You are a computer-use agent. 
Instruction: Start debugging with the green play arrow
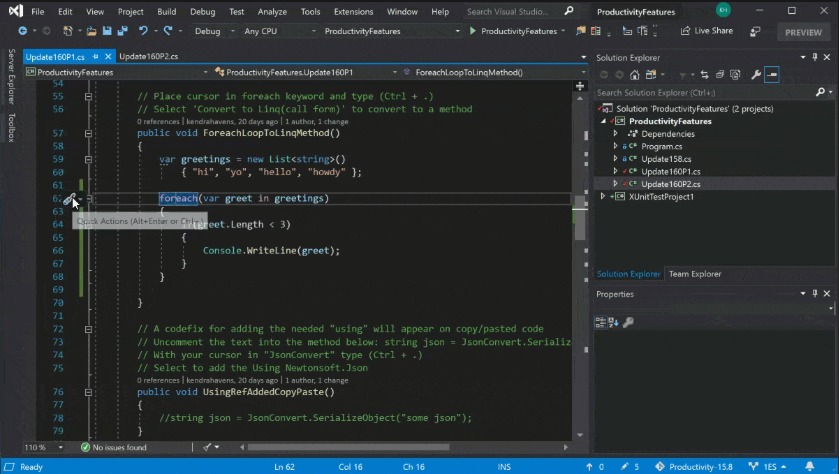[x=472, y=31]
